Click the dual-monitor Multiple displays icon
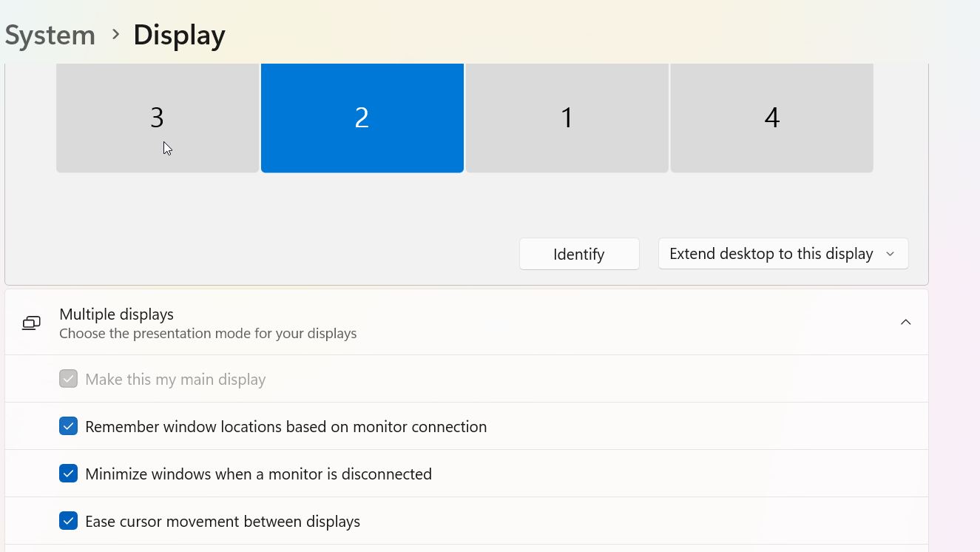The image size is (980, 552). click(30, 323)
